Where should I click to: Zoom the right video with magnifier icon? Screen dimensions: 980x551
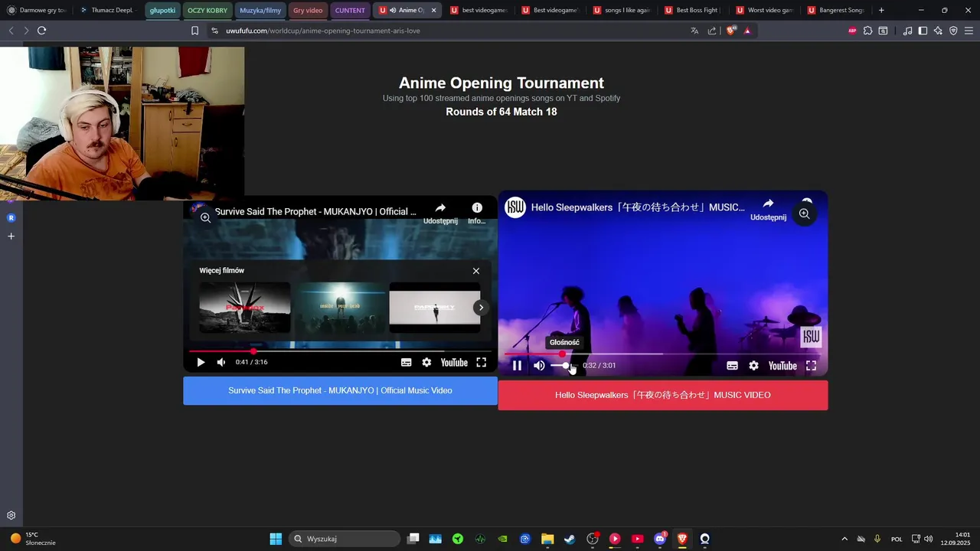[804, 214]
